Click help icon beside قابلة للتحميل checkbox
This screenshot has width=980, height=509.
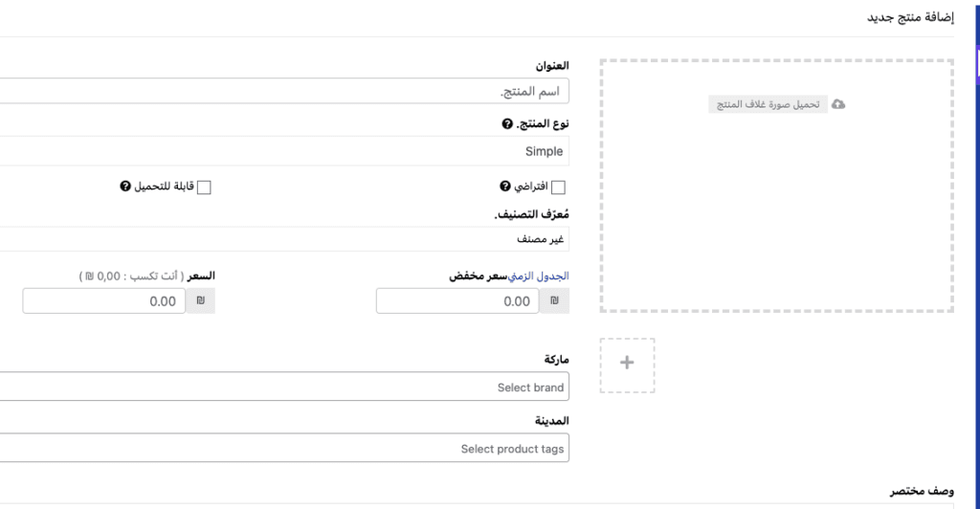tap(125, 187)
